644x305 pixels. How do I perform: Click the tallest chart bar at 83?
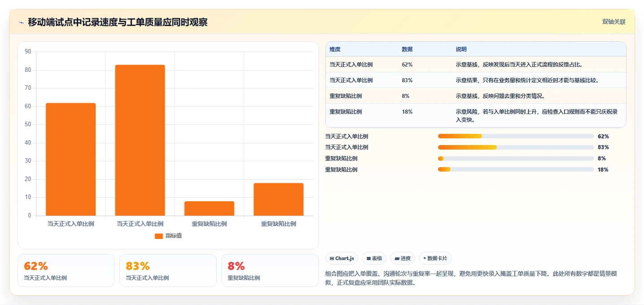[140, 140]
